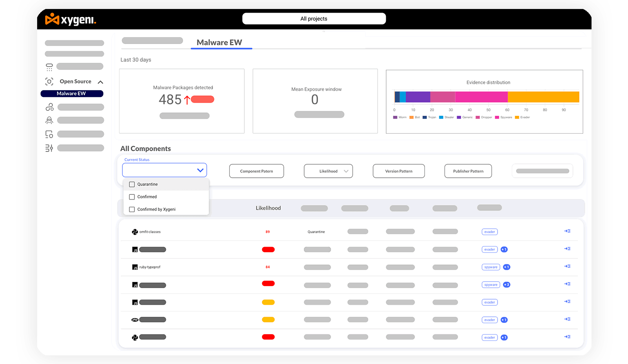Viewport: 628px width, 364px height.
Task: Click the Open Source scan icon in sidebar
Action: 49,82
